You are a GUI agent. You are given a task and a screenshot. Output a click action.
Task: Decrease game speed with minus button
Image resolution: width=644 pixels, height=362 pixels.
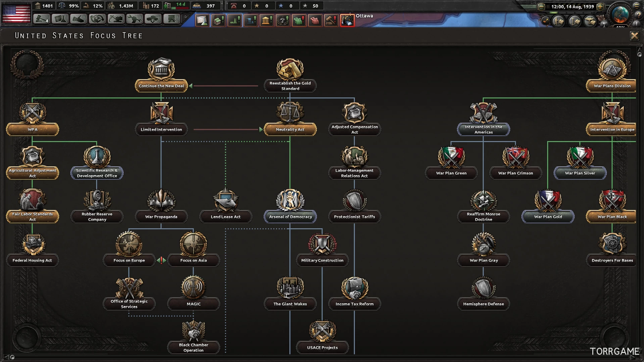point(541,6)
